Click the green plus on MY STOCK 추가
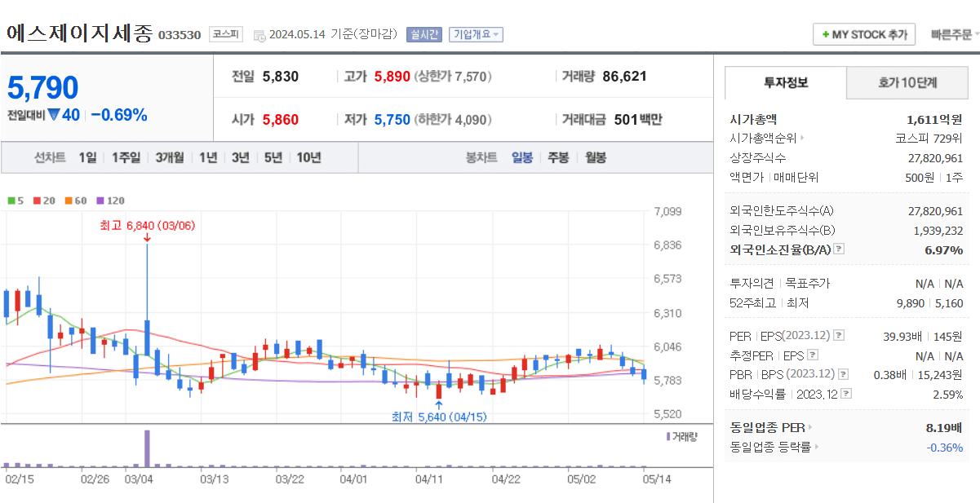980x503 pixels. (826, 35)
